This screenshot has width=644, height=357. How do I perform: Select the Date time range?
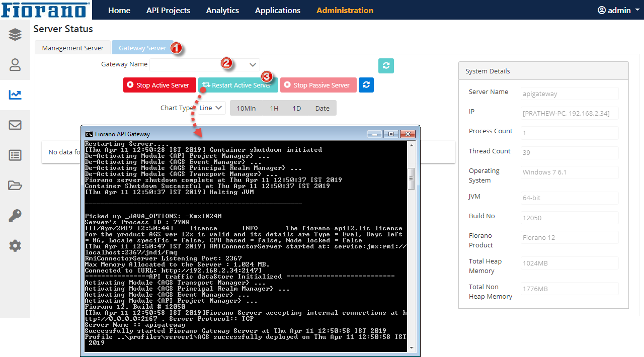click(322, 108)
